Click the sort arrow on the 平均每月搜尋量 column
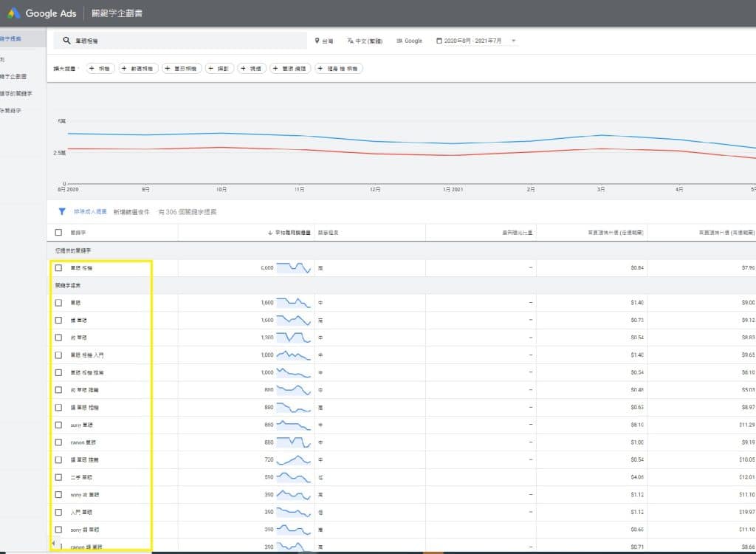Viewport: 756px width, 554px height. coord(270,233)
